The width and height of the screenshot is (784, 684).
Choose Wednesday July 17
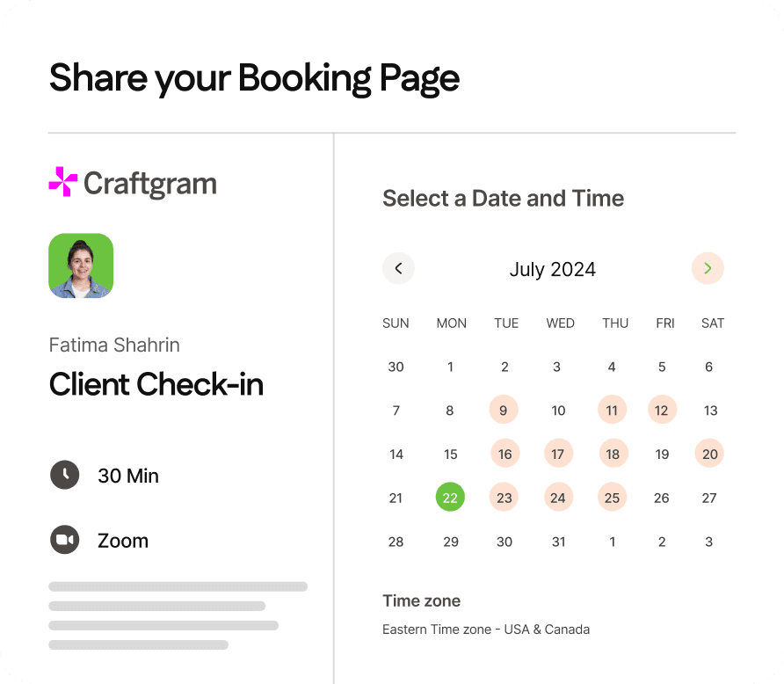pyautogui.click(x=558, y=453)
